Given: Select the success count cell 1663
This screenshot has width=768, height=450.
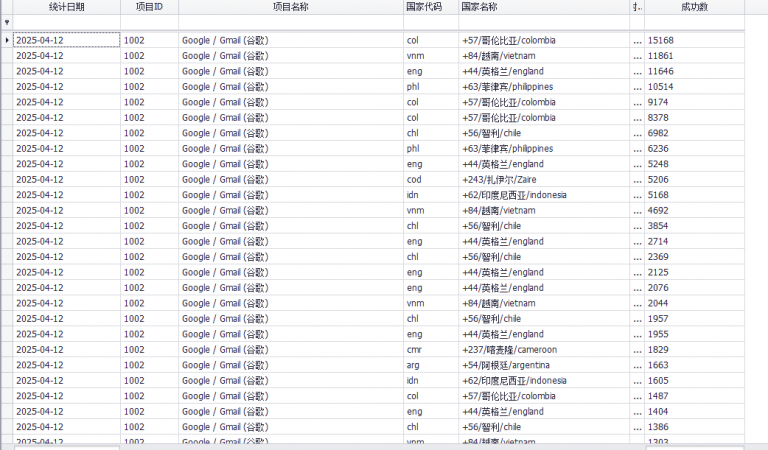Looking at the screenshot, I should pos(694,365).
